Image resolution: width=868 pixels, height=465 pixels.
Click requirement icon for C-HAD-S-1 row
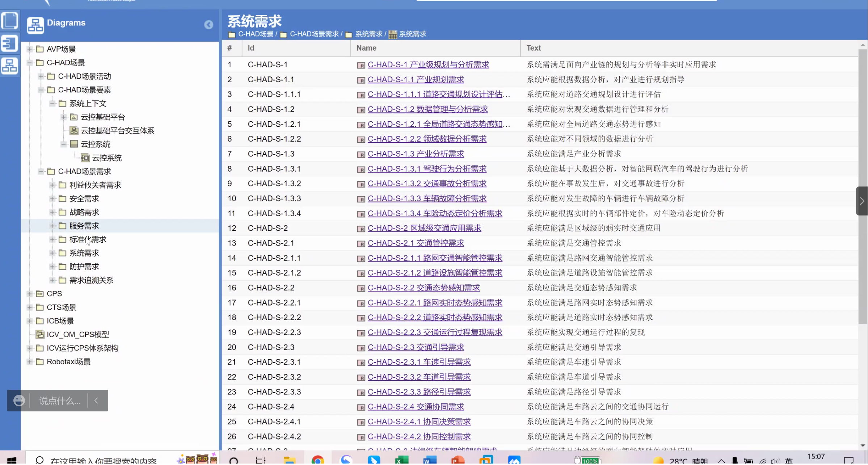(x=361, y=65)
